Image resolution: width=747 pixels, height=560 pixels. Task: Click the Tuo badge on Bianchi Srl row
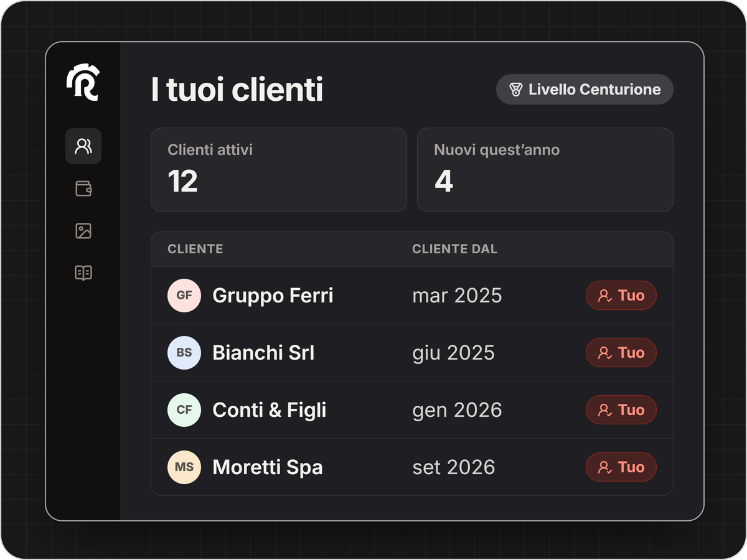[621, 353]
